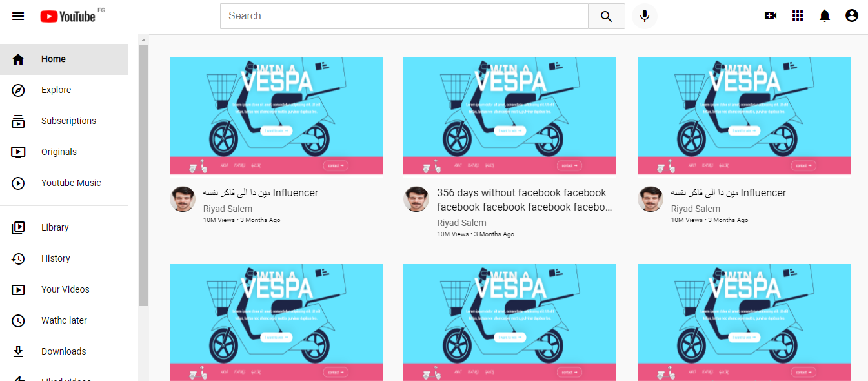Click the YouTube logo

point(68,16)
